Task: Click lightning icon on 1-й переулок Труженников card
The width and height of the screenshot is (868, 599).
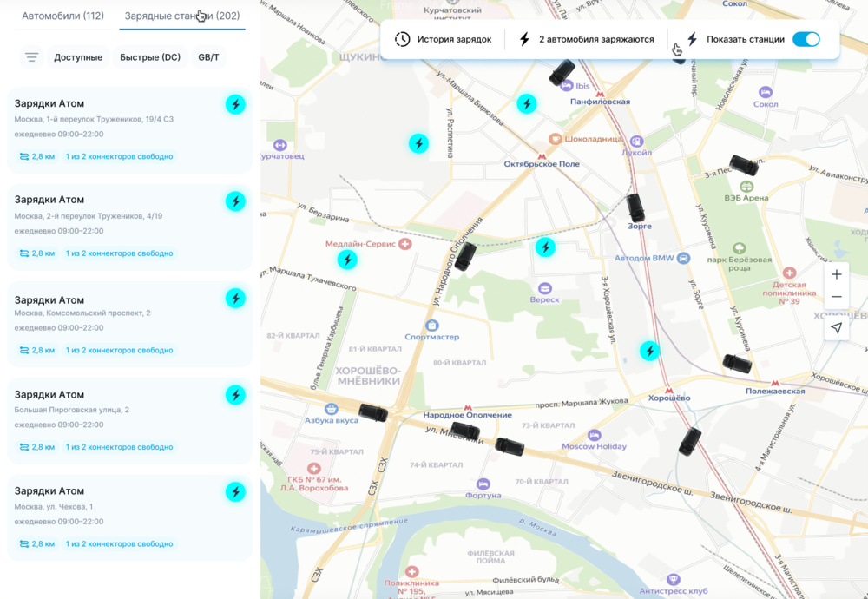Action: [x=235, y=104]
